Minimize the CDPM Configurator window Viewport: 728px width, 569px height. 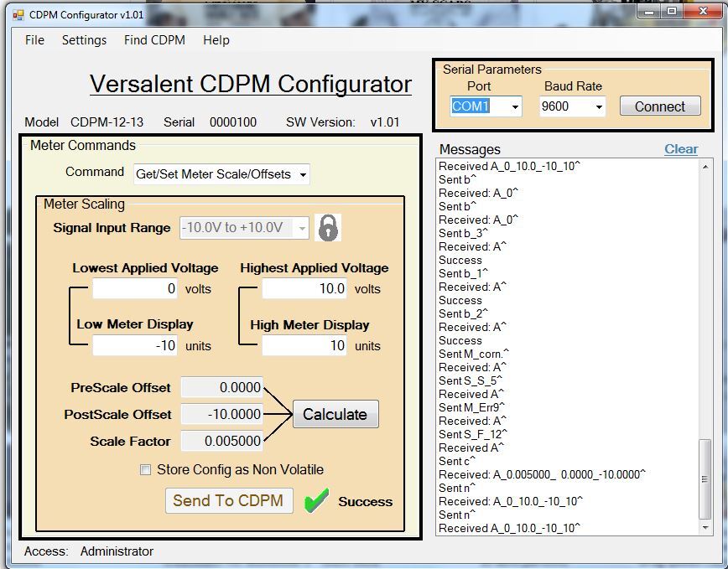649,12
